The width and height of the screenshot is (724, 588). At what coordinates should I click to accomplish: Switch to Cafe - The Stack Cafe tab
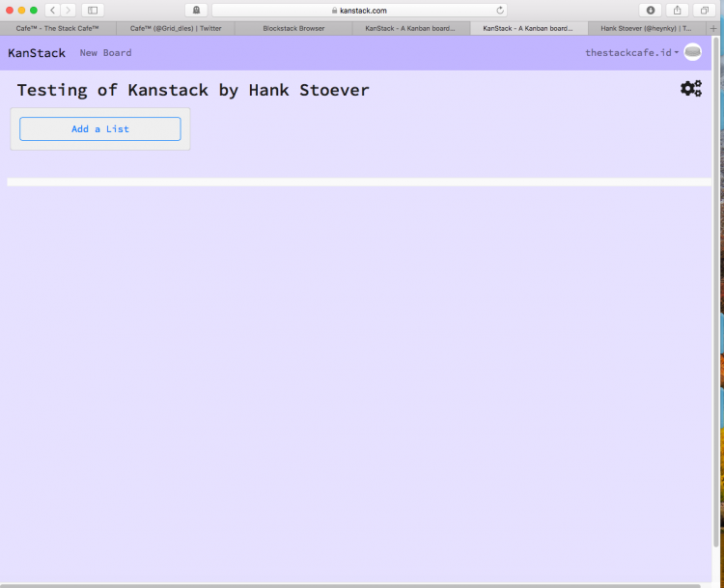pyautogui.click(x=58, y=28)
